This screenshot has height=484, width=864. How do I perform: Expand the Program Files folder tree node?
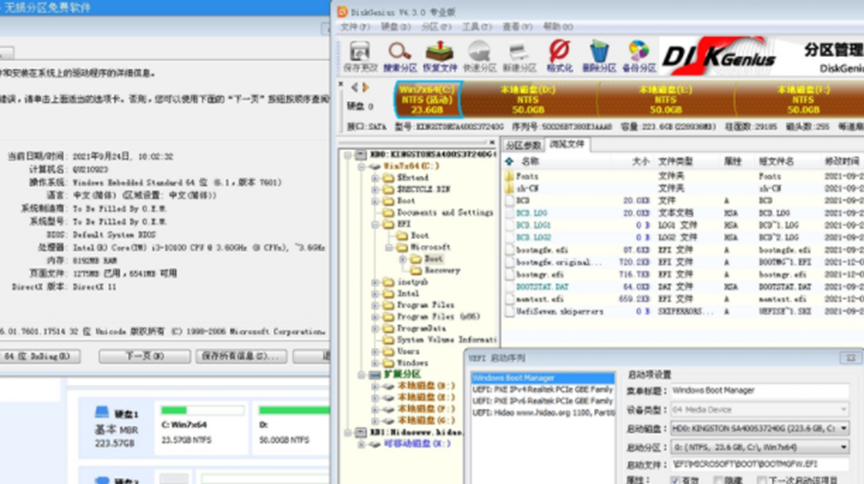(x=375, y=306)
